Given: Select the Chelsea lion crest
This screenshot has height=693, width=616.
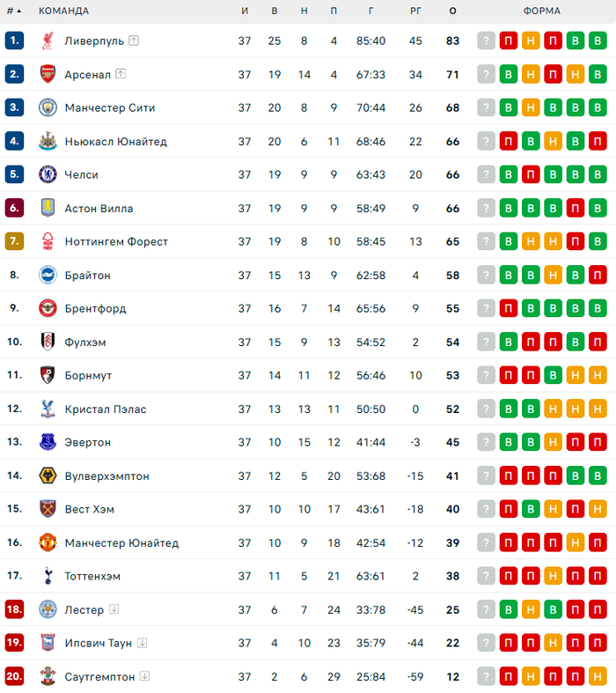Looking at the screenshot, I should tap(48, 174).
